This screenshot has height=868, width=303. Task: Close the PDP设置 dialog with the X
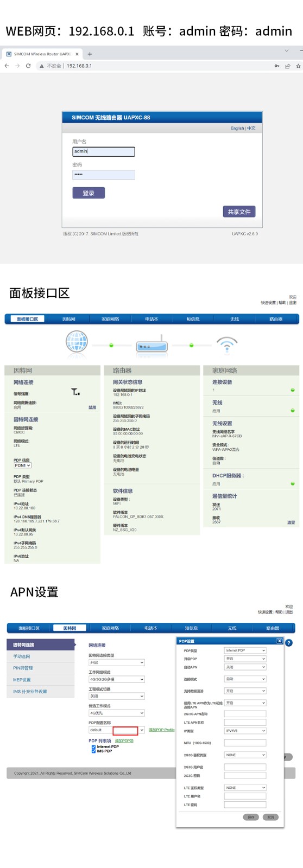click(x=279, y=641)
